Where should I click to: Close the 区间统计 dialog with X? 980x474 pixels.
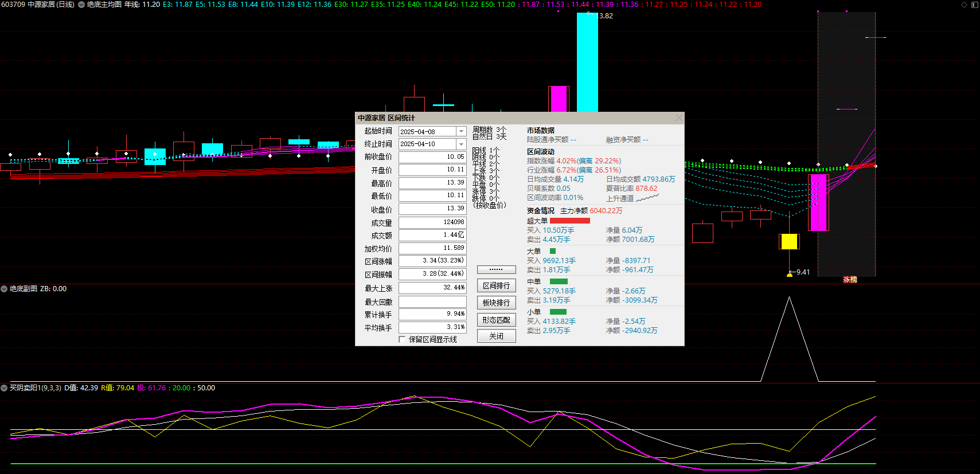click(x=679, y=118)
